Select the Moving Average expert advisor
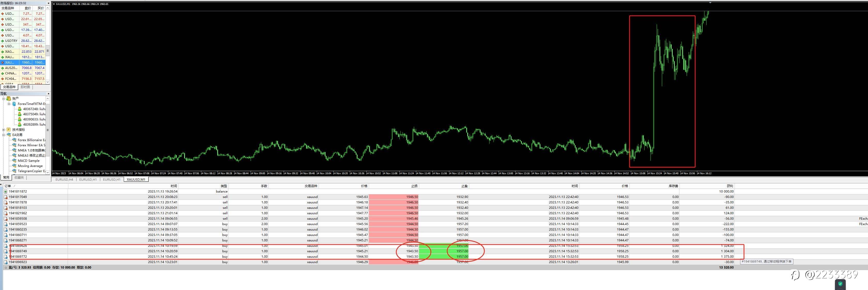Screen dimensions: 868x290 click(x=30, y=166)
